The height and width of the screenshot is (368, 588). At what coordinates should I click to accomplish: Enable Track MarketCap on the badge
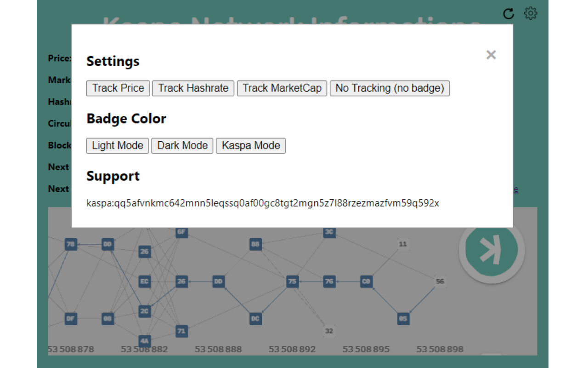pyautogui.click(x=282, y=88)
